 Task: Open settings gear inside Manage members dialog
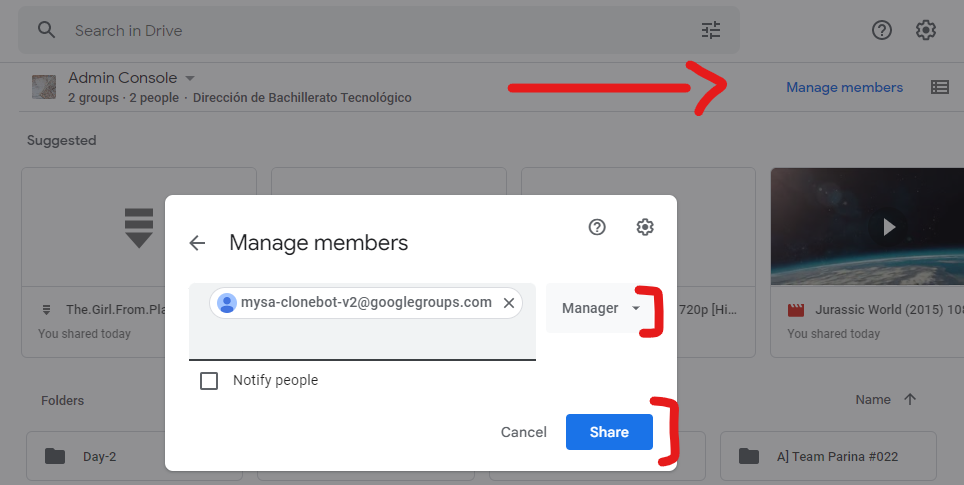point(644,227)
